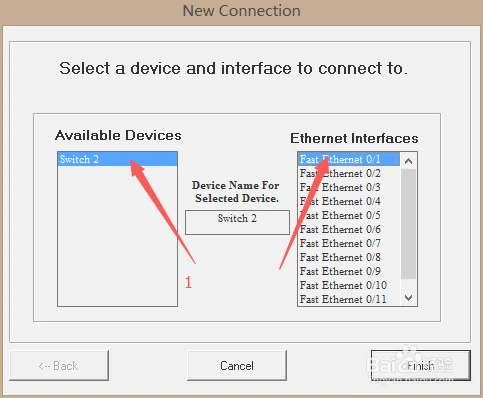Click the Back button
The image size is (483, 398).
59,365
